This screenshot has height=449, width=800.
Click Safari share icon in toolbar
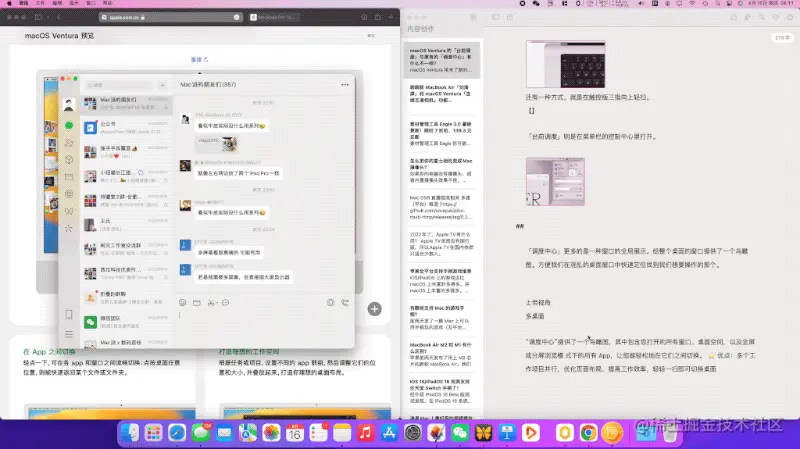tap(378, 17)
